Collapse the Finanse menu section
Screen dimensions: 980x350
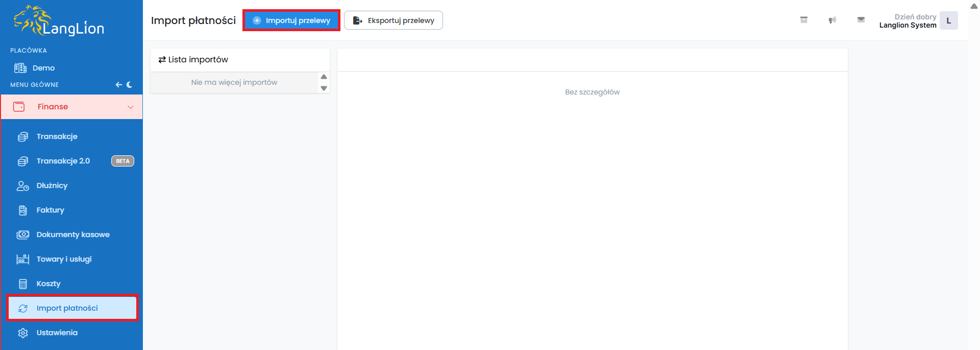point(53,107)
